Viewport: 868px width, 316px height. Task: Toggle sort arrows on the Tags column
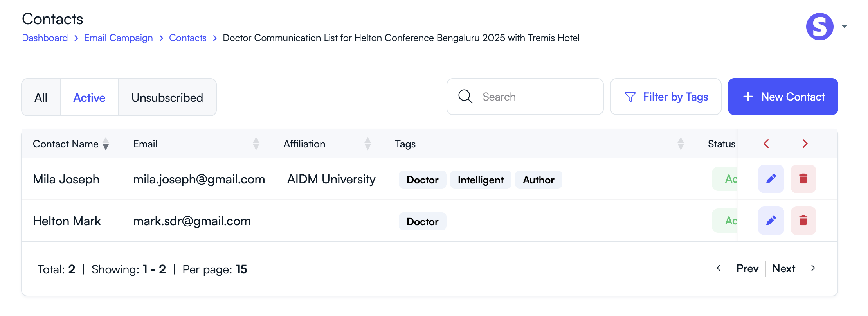681,144
